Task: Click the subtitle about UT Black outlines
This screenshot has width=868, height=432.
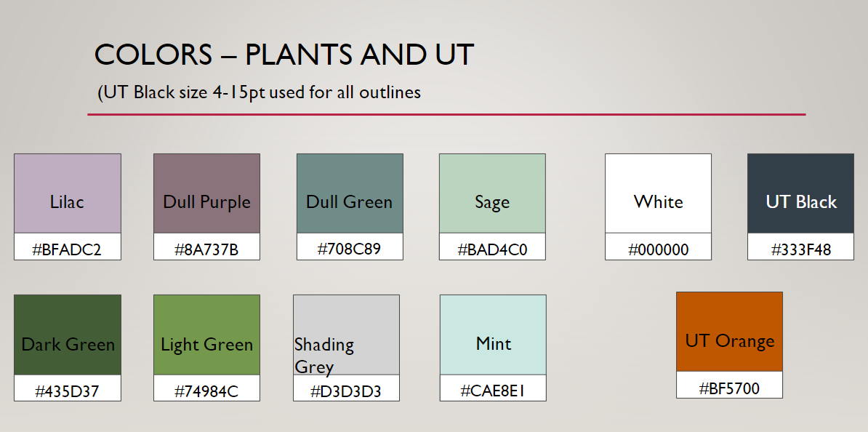Action: coord(259,92)
